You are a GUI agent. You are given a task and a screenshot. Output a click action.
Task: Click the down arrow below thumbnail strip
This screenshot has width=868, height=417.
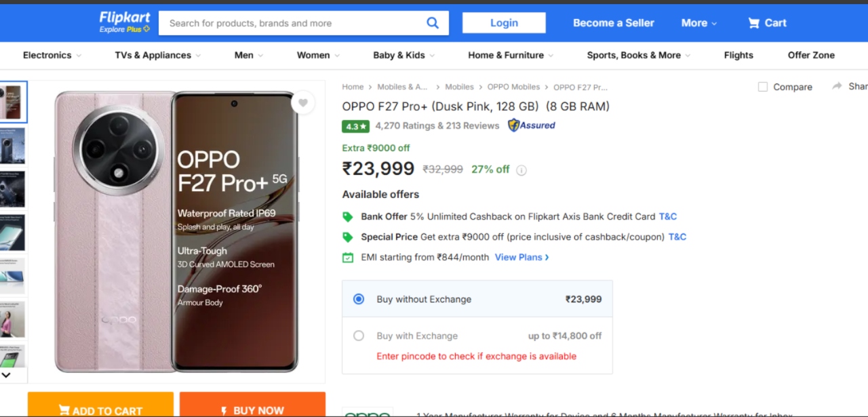(6, 374)
